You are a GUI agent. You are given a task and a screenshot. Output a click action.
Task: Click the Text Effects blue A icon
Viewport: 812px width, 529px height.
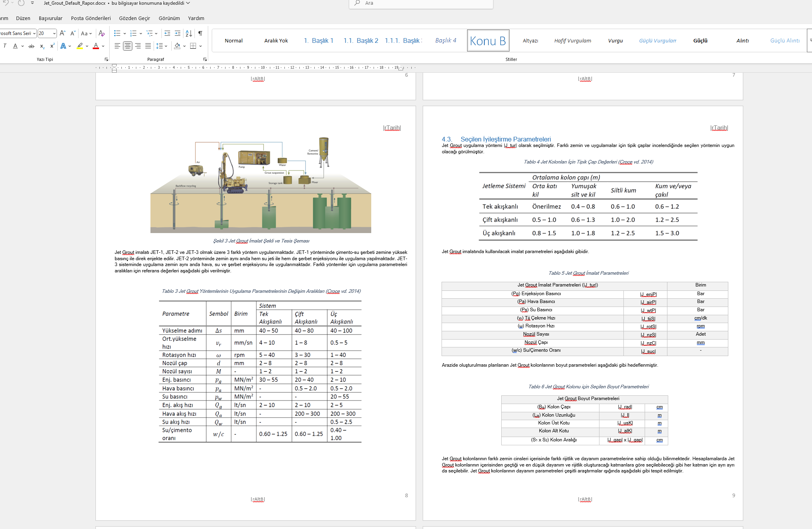point(63,46)
